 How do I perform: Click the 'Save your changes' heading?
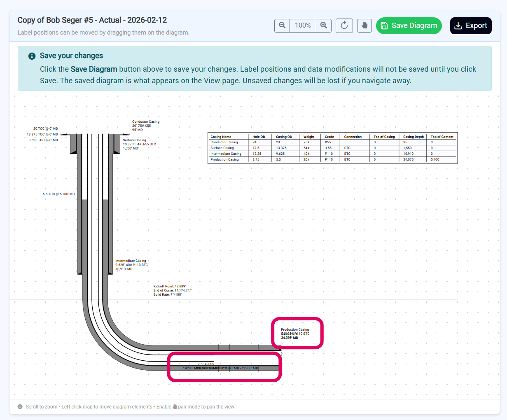point(71,56)
